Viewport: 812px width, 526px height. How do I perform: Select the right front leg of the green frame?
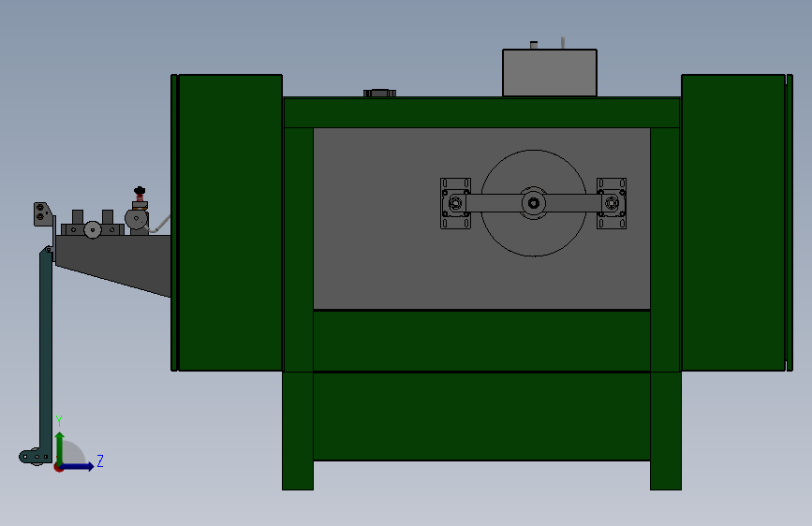(x=666, y=431)
